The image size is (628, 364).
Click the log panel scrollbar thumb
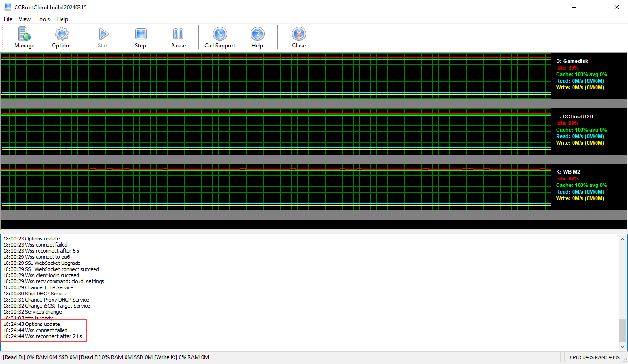click(x=622, y=330)
